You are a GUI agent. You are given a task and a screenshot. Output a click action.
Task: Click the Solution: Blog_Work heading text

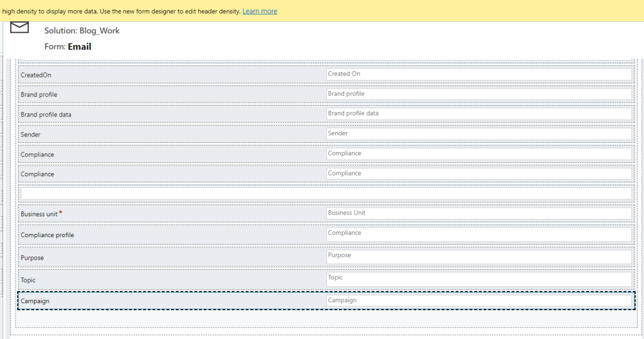pos(82,30)
